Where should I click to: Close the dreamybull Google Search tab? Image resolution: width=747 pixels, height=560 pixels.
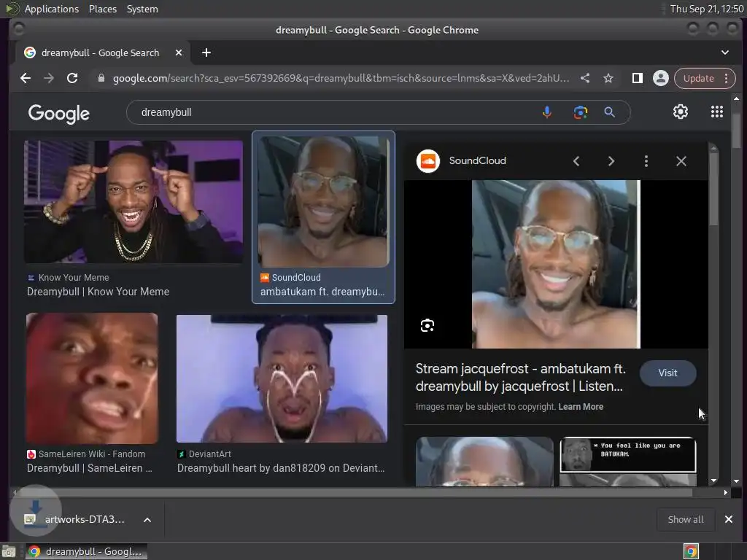coord(179,52)
